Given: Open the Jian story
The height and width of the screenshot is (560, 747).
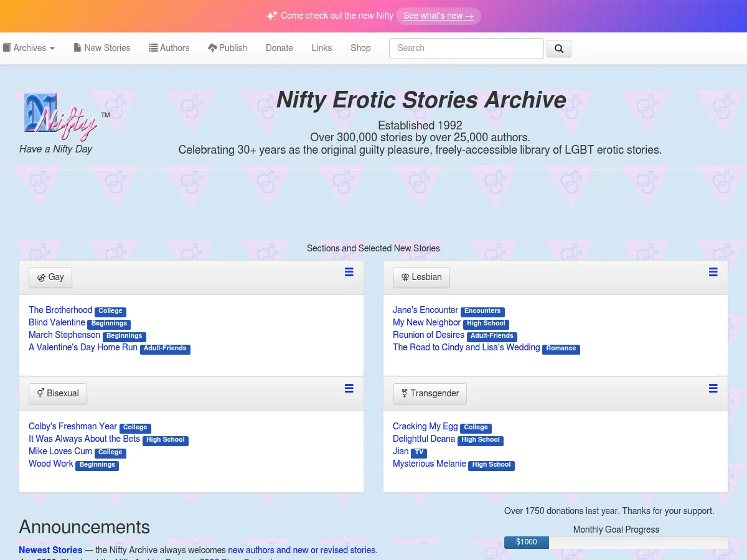Looking at the screenshot, I should click(x=401, y=451).
